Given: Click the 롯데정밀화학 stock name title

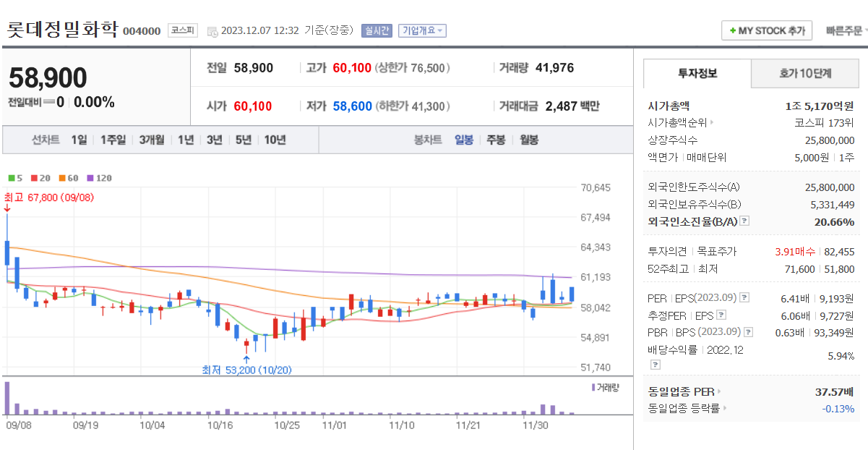Looking at the screenshot, I should [x=63, y=30].
